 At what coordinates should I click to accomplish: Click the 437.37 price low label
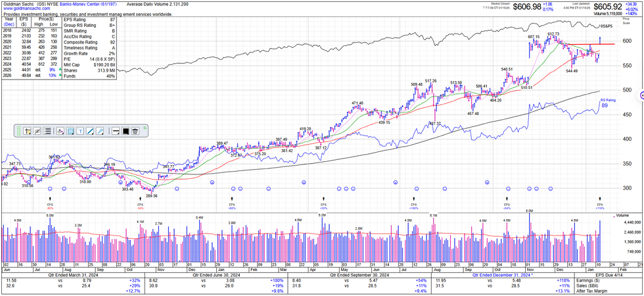(x=435, y=124)
